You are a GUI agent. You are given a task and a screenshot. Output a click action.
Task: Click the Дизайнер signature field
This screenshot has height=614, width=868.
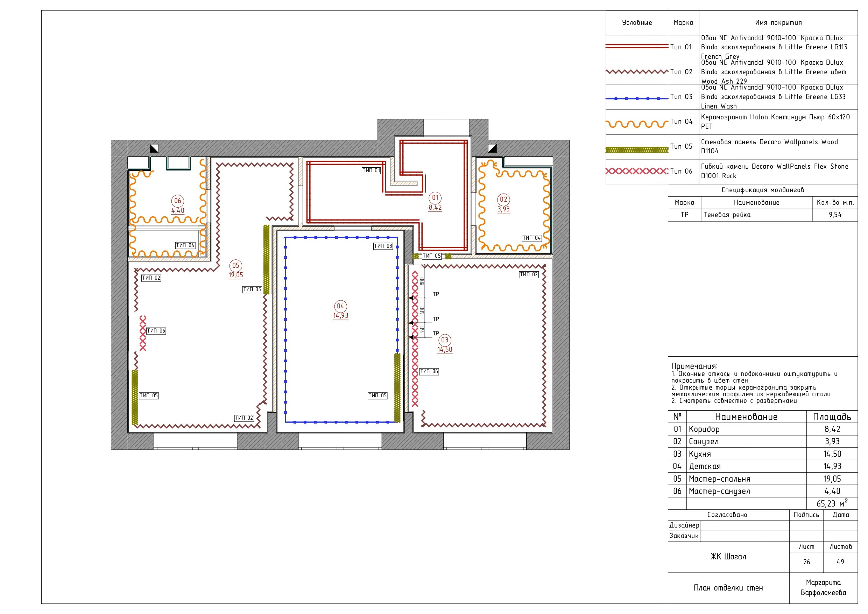744,525
